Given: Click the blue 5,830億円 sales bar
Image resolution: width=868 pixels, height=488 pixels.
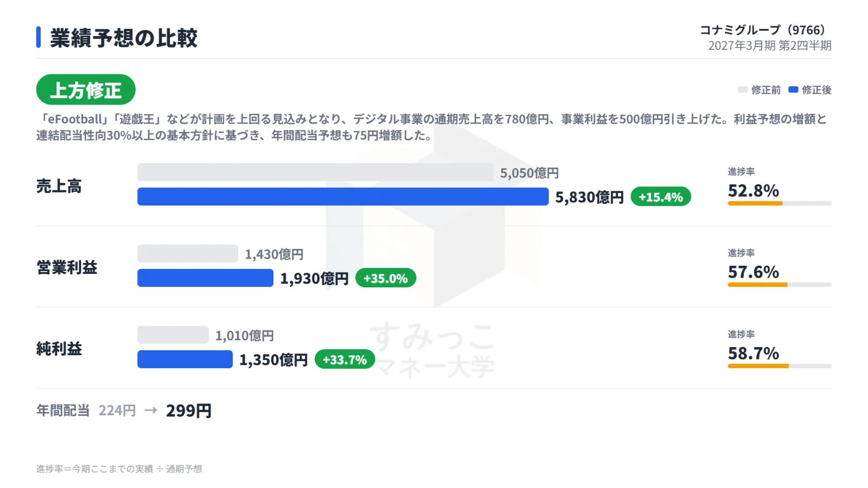Looking at the screenshot, I should tap(343, 196).
